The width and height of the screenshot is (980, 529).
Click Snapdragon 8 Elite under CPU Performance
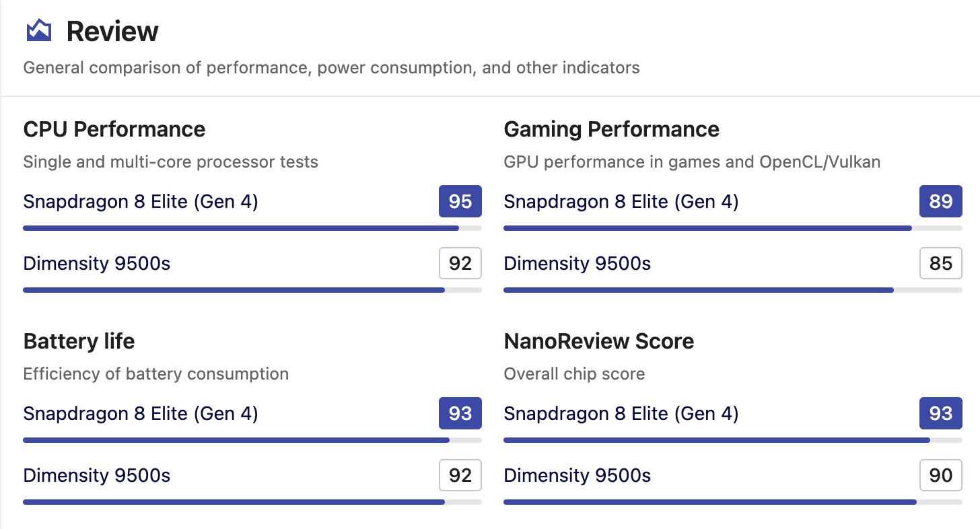click(141, 201)
